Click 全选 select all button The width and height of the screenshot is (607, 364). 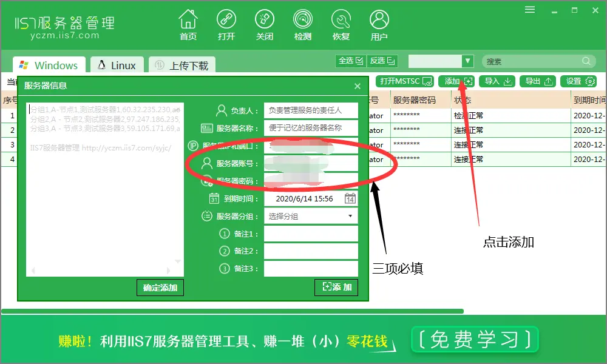coord(351,61)
